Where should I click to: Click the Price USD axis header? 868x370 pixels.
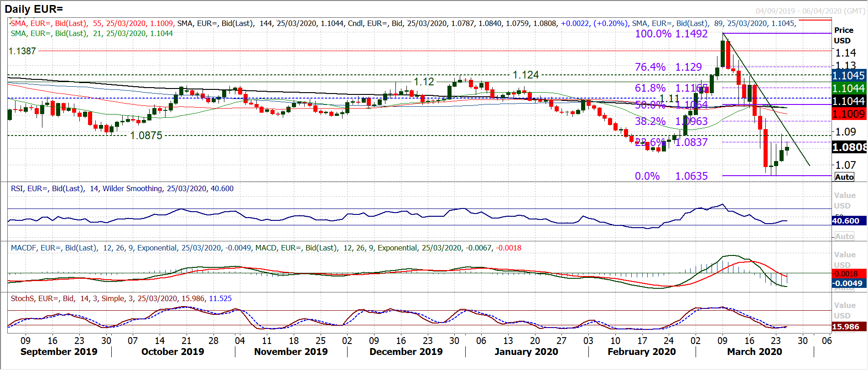coord(843,35)
